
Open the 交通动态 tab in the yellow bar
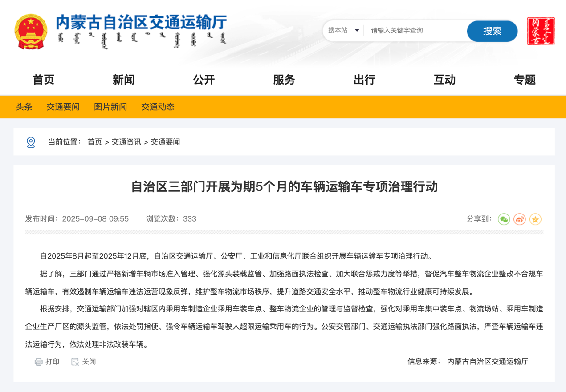pyautogui.click(x=157, y=107)
